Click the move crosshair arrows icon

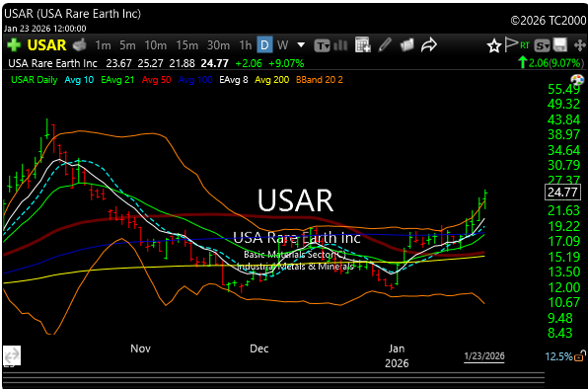(580, 45)
